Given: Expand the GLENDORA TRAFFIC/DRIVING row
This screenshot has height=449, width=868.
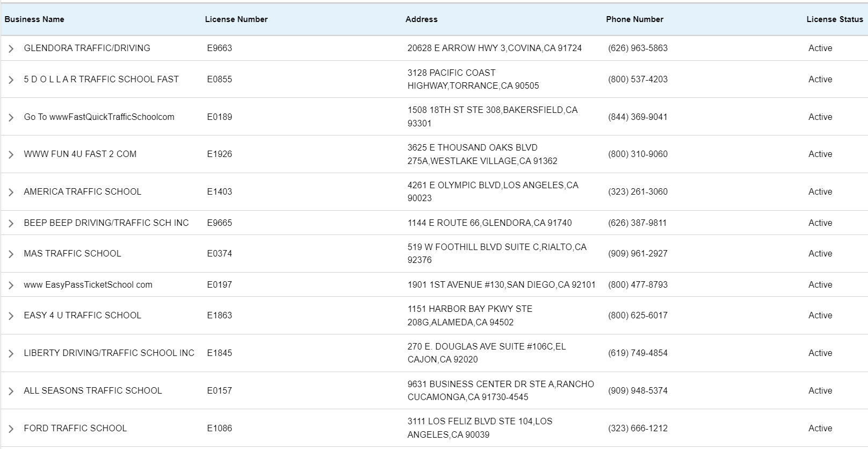Looking at the screenshot, I should [x=11, y=48].
